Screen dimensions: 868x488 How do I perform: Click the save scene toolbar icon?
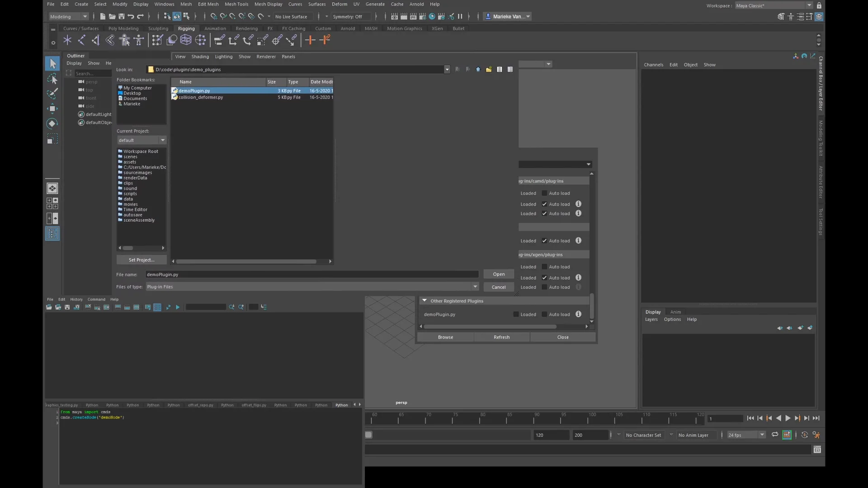coord(122,17)
